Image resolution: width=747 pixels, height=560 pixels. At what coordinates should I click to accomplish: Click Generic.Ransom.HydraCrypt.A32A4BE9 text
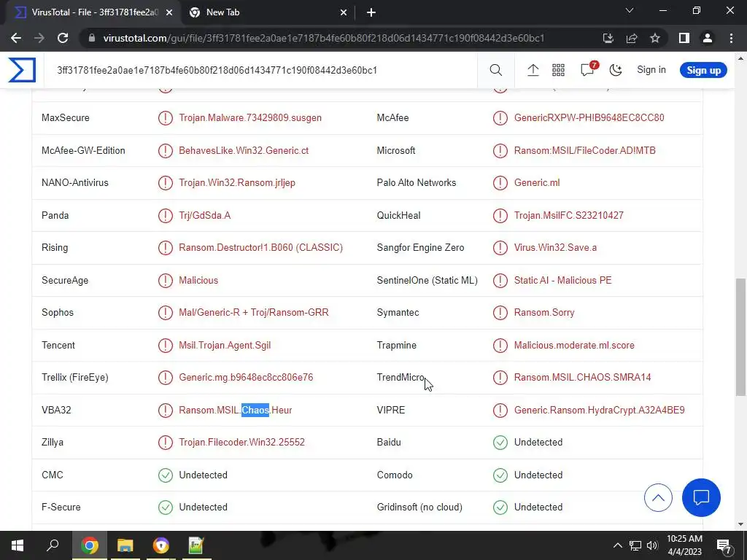600,410
